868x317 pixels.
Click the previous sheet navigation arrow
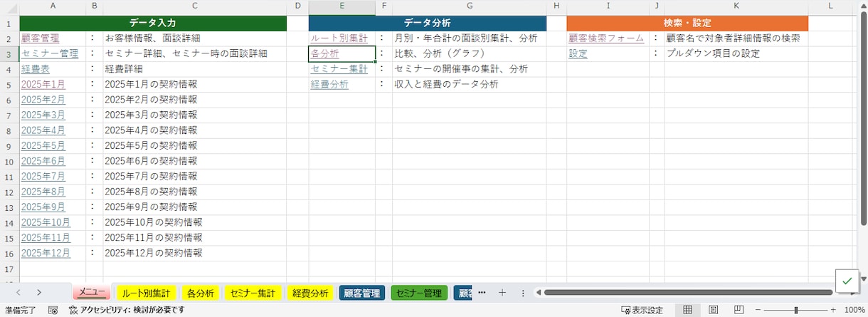pos(18,293)
